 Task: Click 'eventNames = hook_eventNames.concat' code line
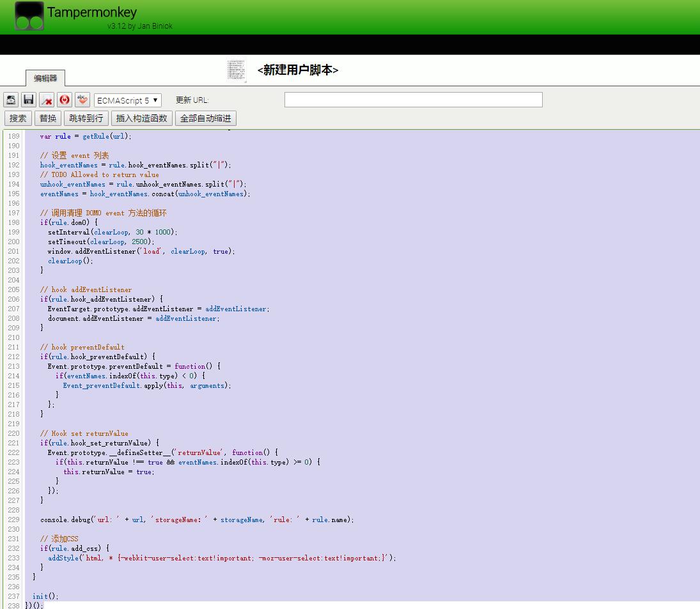tap(145, 194)
